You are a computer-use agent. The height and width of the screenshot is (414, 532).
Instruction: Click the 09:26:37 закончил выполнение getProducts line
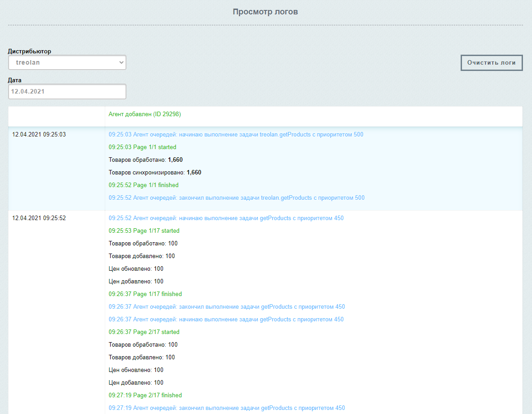coord(227,307)
